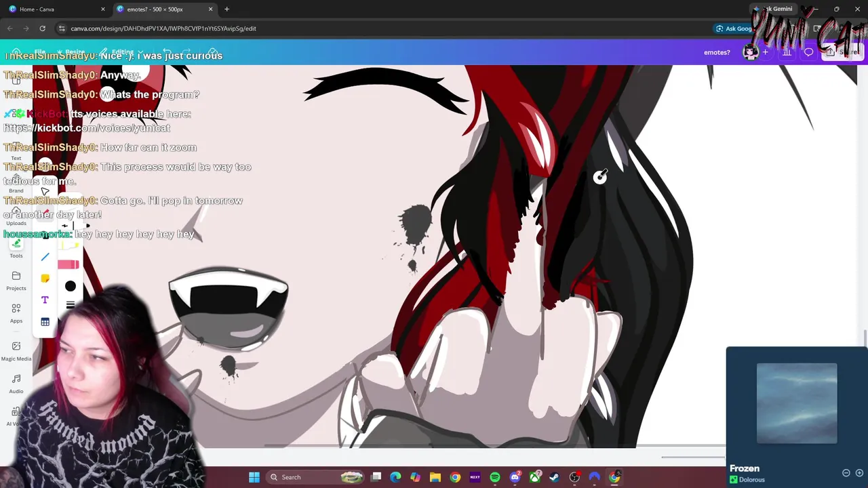
Task: Open Spotify from taskbar
Action: (x=495, y=477)
